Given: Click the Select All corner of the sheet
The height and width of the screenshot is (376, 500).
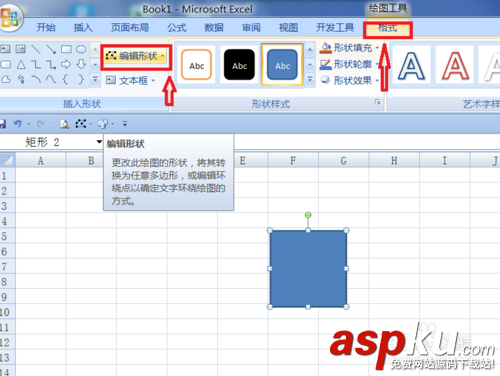Looking at the screenshot, I should [8, 160].
